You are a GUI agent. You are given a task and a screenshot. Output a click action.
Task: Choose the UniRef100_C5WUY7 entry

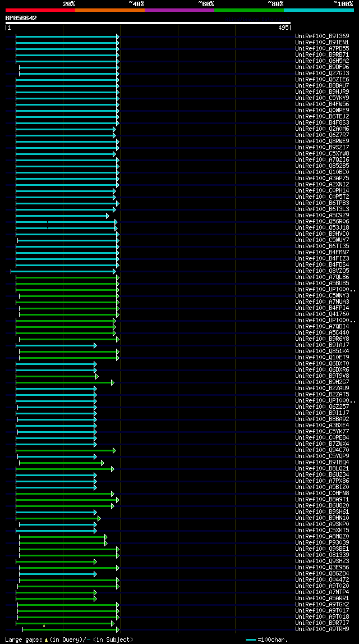click(x=322, y=240)
